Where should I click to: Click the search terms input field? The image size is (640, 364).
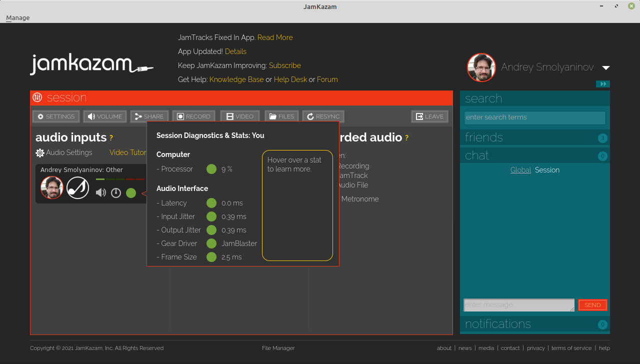(535, 117)
